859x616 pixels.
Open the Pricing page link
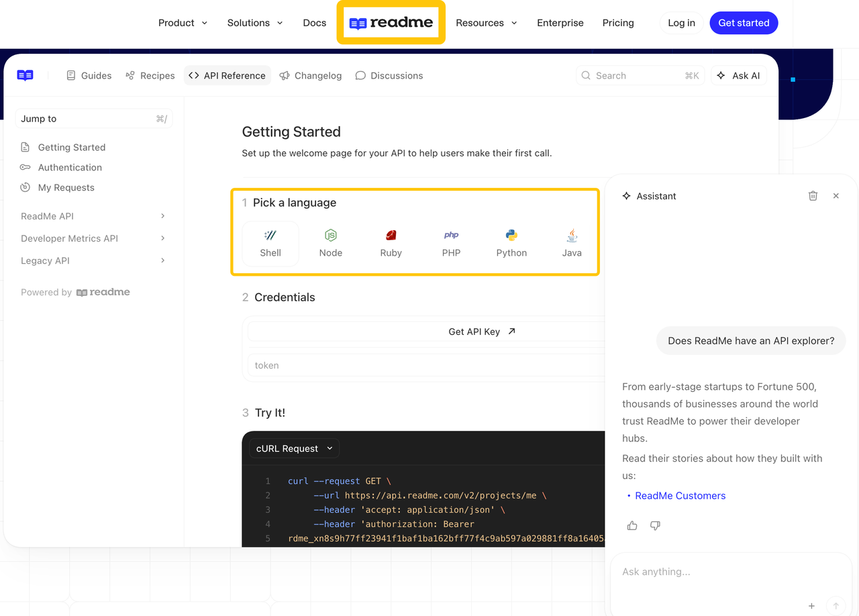(x=618, y=23)
